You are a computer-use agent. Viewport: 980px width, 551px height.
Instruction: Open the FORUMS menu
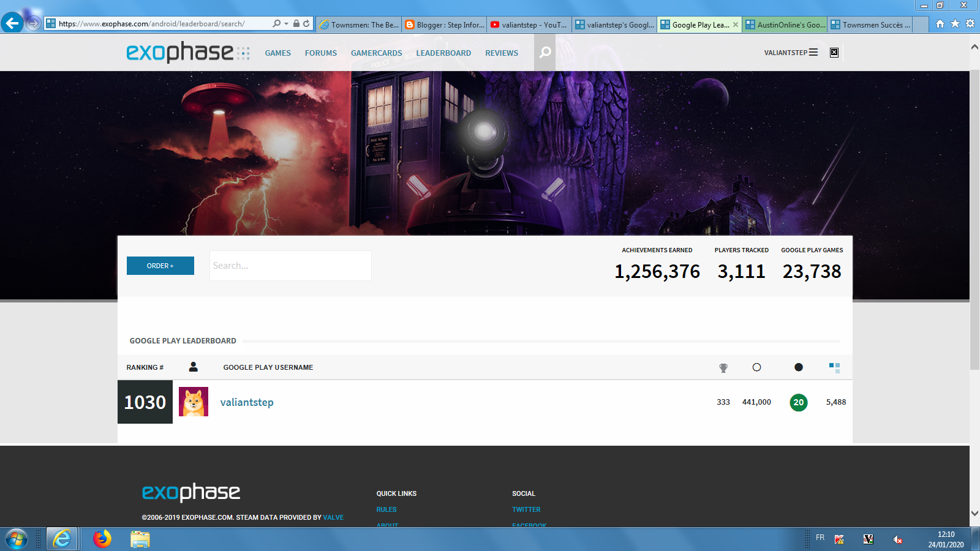tap(321, 53)
